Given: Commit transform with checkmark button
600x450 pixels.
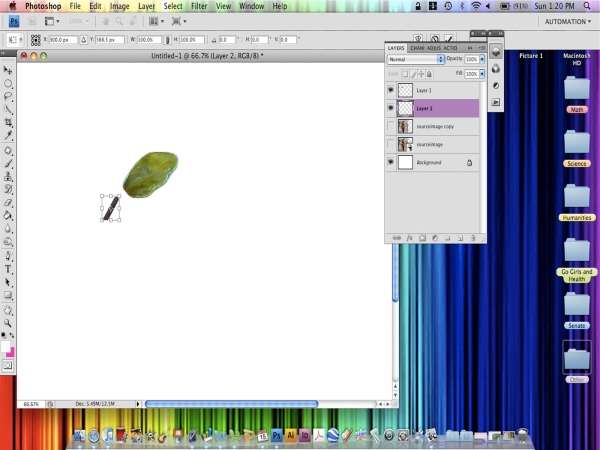Looking at the screenshot, I should click(448, 39).
